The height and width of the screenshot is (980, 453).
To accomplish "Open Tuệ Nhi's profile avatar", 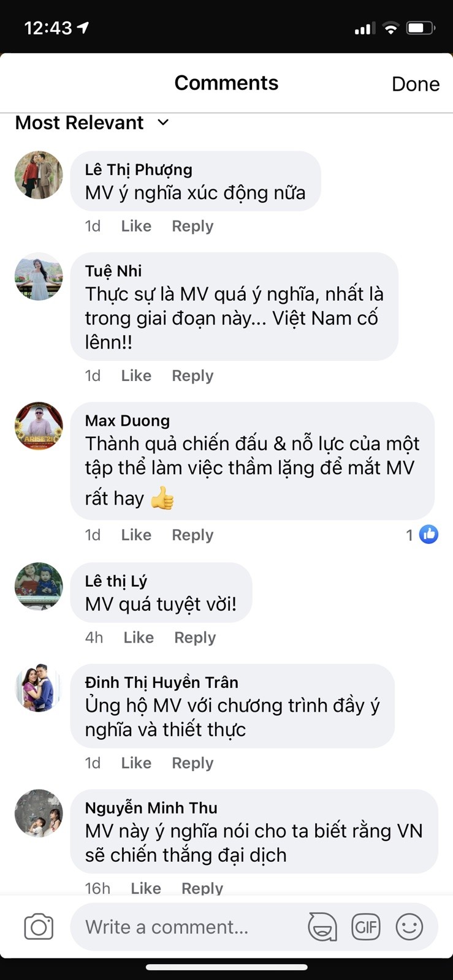I will [39, 277].
